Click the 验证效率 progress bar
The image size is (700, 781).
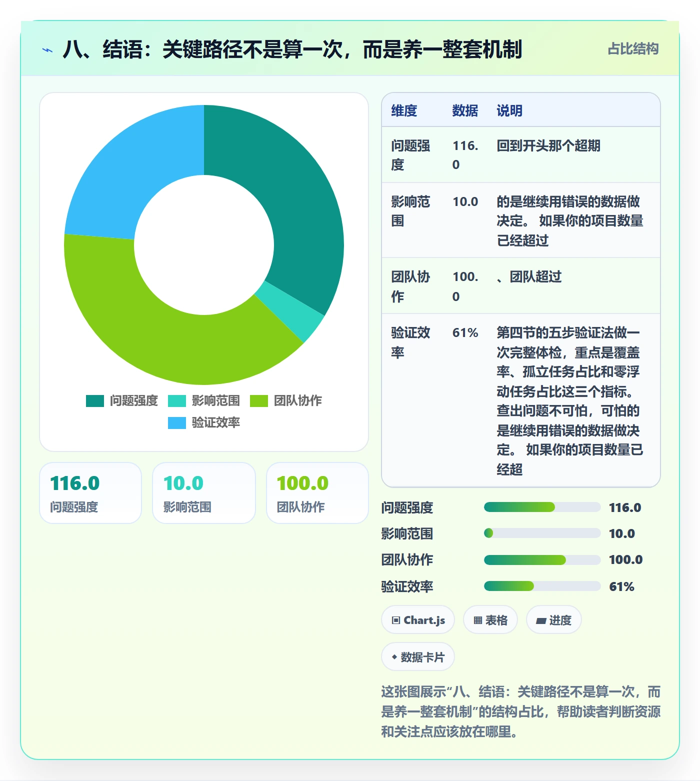[x=542, y=586]
